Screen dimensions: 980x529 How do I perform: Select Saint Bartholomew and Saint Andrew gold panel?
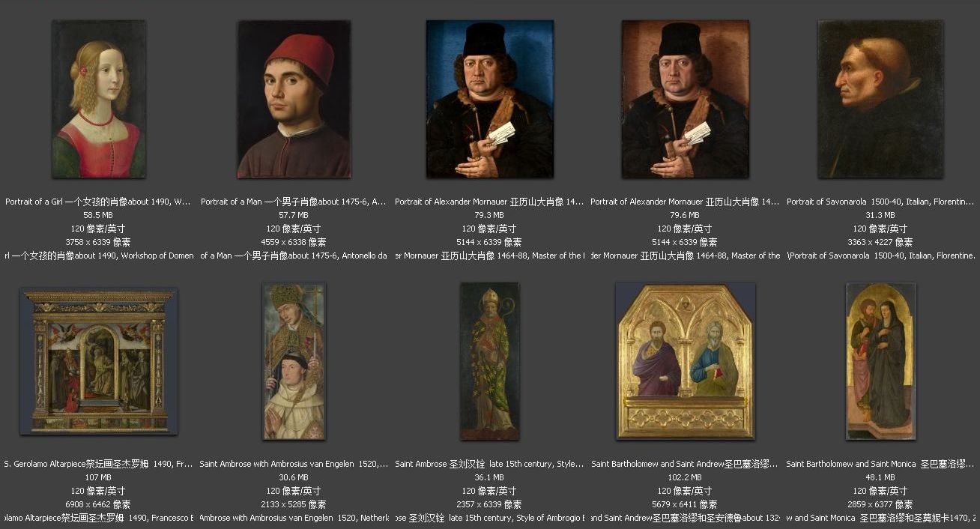686,361
